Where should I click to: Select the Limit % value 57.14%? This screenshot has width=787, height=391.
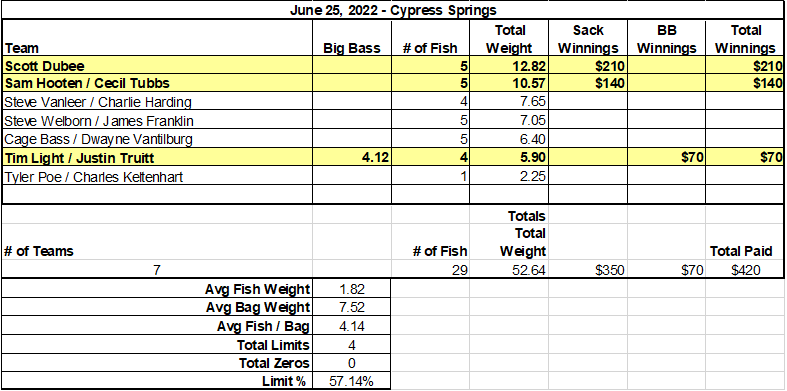click(x=352, y=381)
